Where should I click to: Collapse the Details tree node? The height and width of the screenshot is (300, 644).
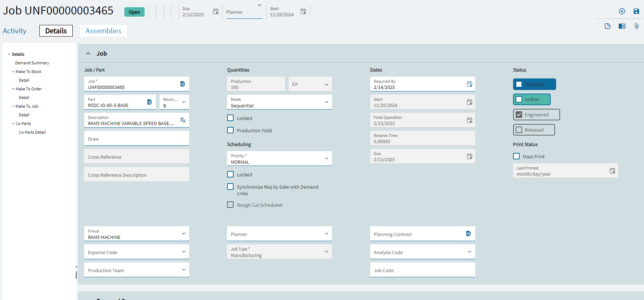[x=9, y=54]
